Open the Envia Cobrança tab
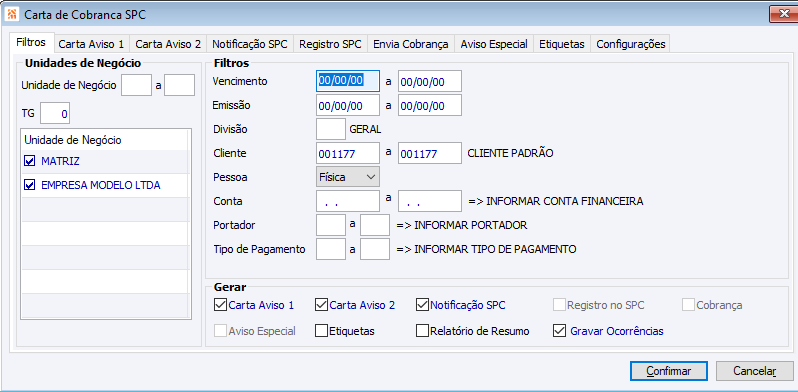This screenshot has height=392, width=798. pyautogui.click(x=411, y=44)
